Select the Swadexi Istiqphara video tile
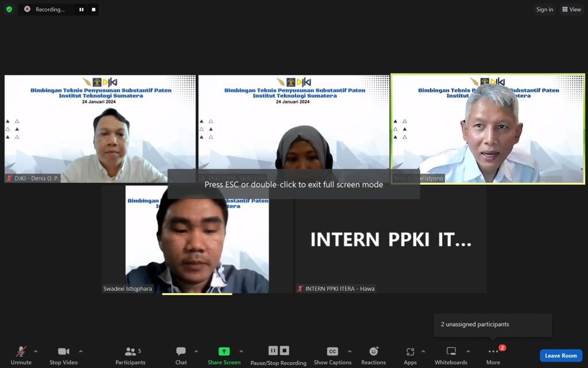The width and height of the screenshot is (588, 368). 197,239
